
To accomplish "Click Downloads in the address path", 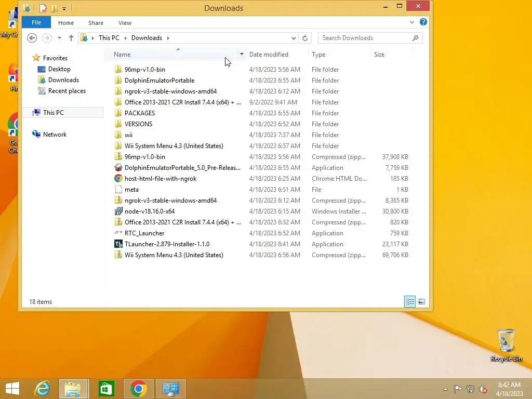I will pyautogui.click(x=147, y=38).
